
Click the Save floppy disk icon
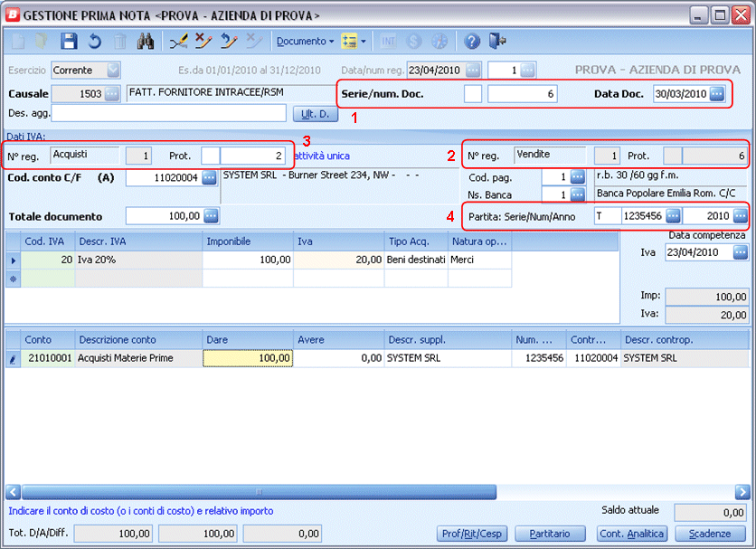tap(69, 42)
